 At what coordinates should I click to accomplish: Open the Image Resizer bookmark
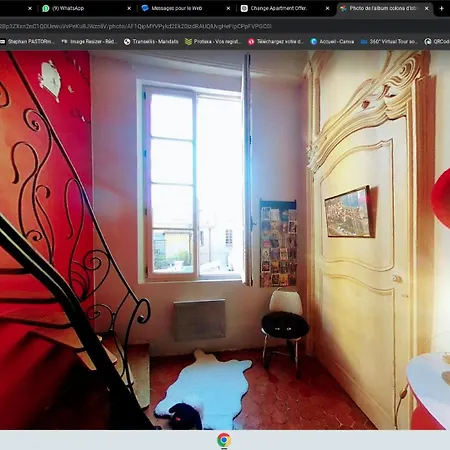click(x=89, y=42)
